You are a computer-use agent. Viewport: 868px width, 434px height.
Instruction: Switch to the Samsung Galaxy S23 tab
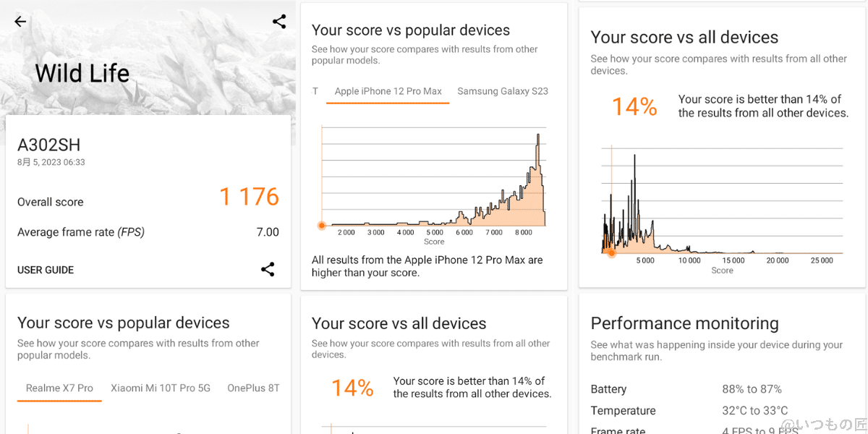point(503,92)
